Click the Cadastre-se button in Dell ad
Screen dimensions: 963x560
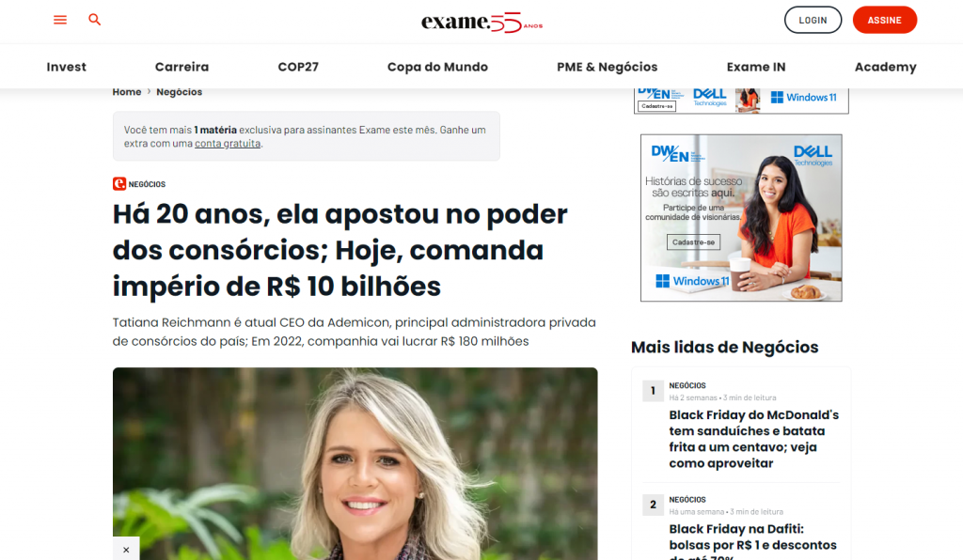[x=693, y=242]
